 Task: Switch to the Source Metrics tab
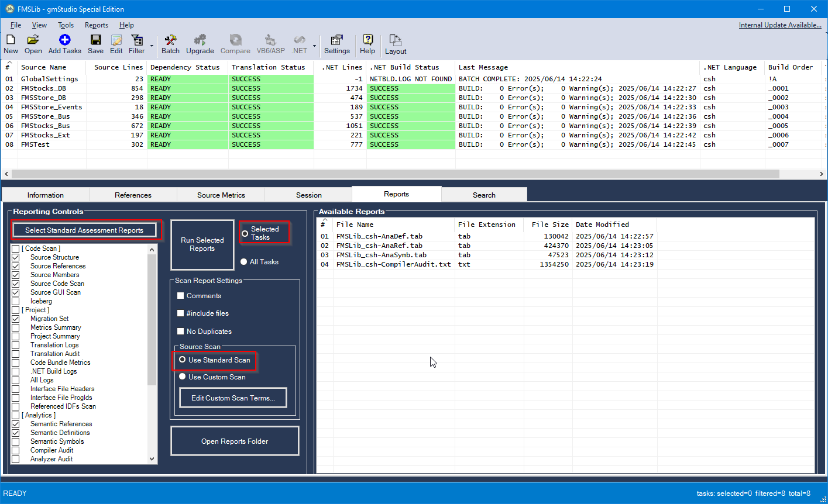coord(221,195)
